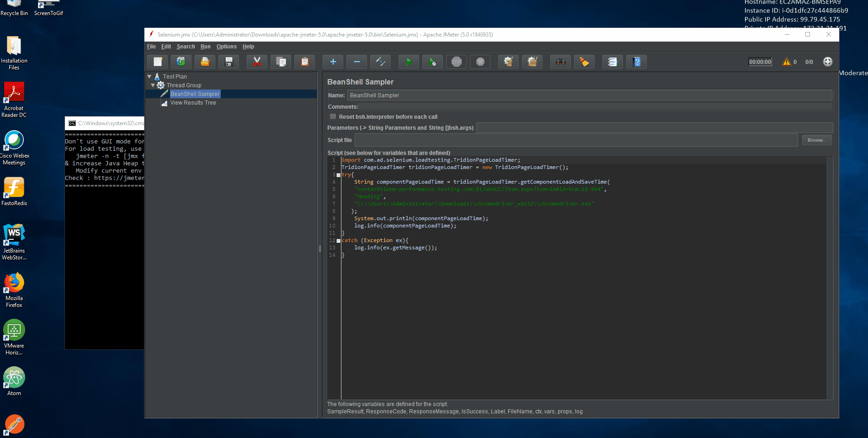The height and width of the screenshot is (438, 868).
Task: Collapse the Test Plan tree node
Action: click(149, 76)
